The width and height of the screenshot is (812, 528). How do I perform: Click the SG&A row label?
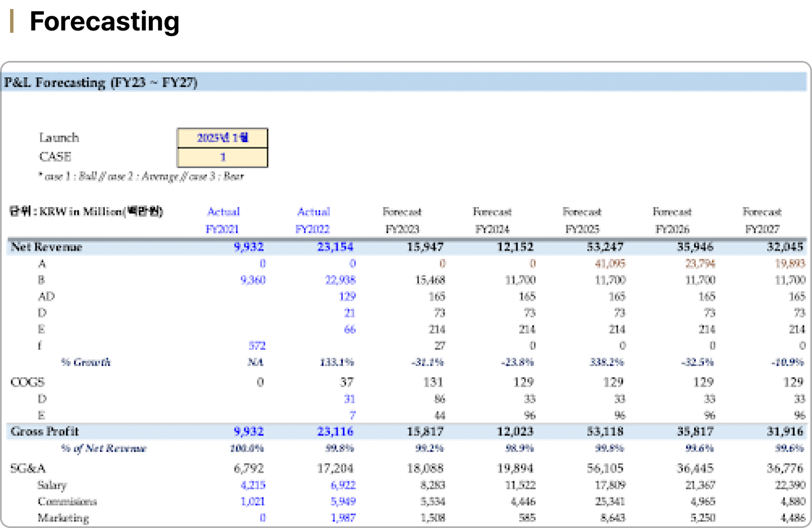point(28,468)
